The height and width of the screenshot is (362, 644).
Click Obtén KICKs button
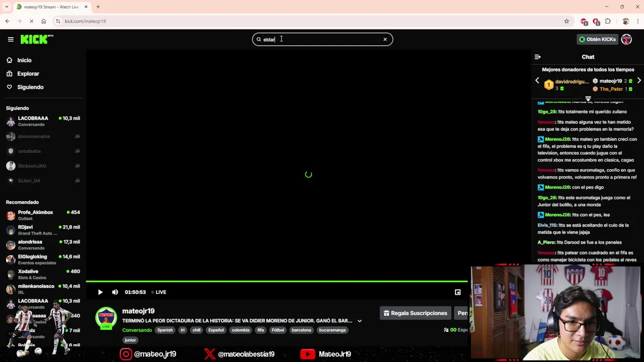[x=597, y=39]
